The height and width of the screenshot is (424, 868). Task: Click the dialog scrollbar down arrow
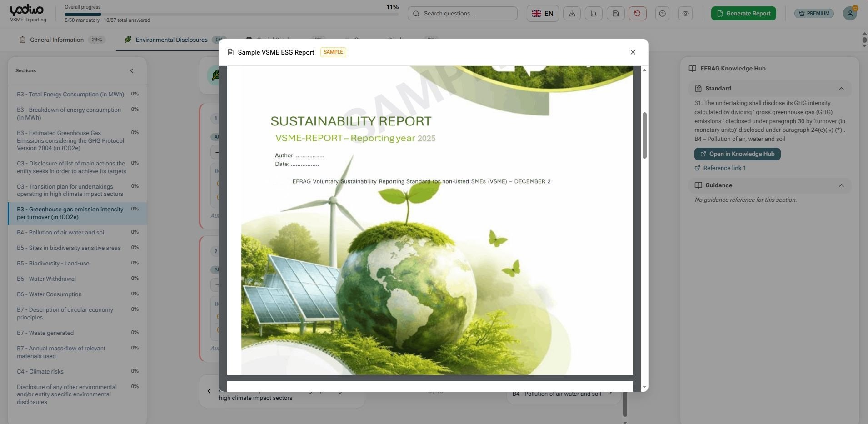(x=644, y=387)
